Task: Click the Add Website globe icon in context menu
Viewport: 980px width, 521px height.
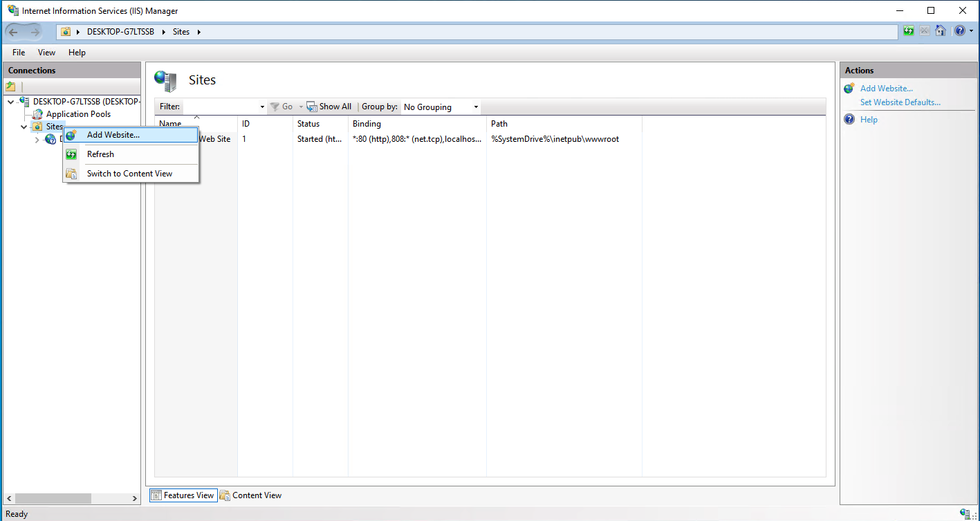Action: coord(71,135)
